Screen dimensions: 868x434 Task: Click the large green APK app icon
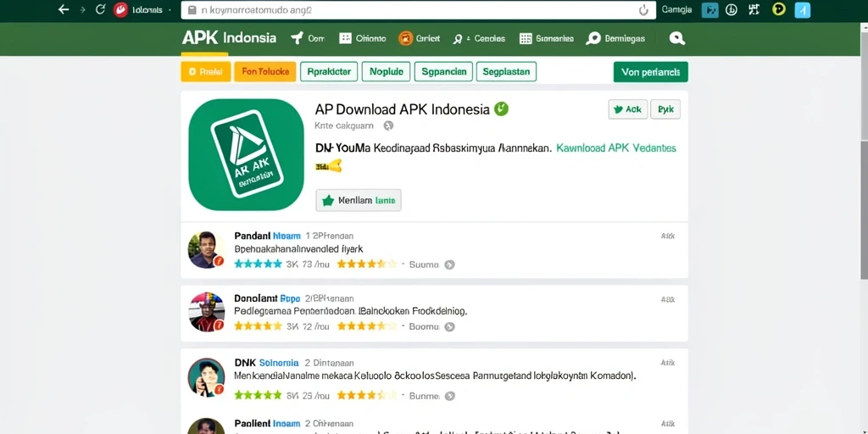(x=246, y=155)
